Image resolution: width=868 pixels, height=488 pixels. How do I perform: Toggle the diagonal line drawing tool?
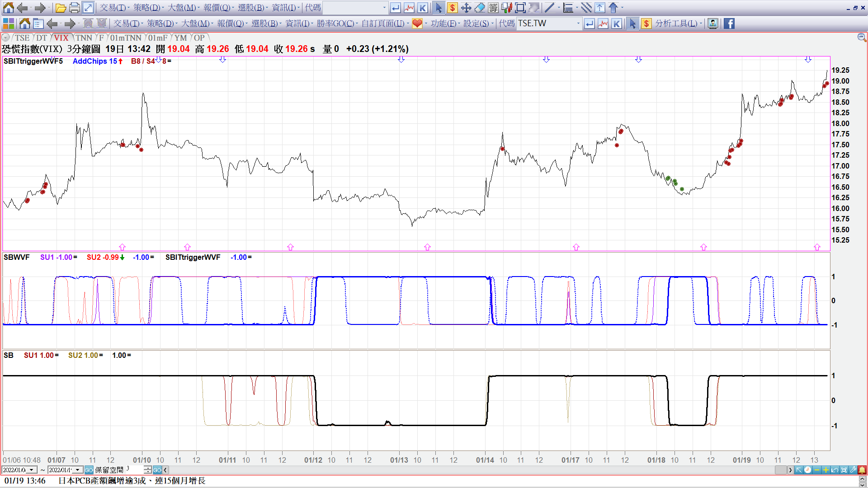(549, 8)
